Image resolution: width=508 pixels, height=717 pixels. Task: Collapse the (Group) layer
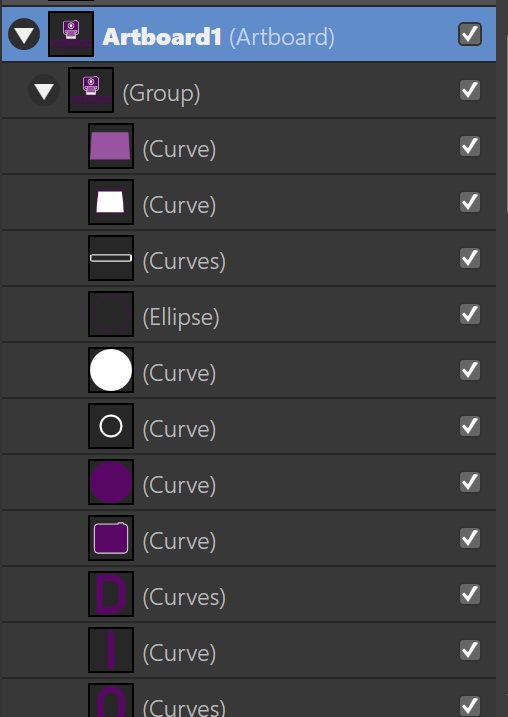(44, 90)
